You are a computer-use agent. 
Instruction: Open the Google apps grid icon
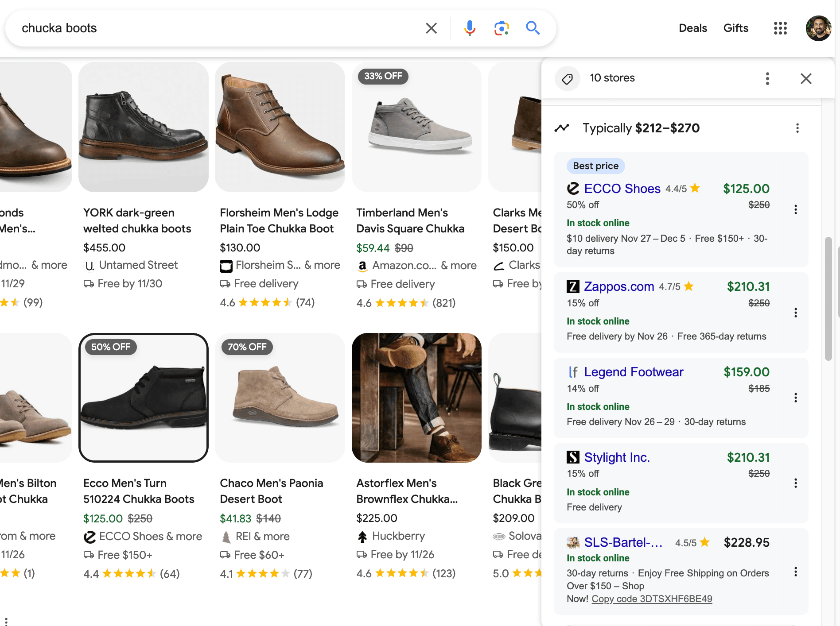[780, 28]
